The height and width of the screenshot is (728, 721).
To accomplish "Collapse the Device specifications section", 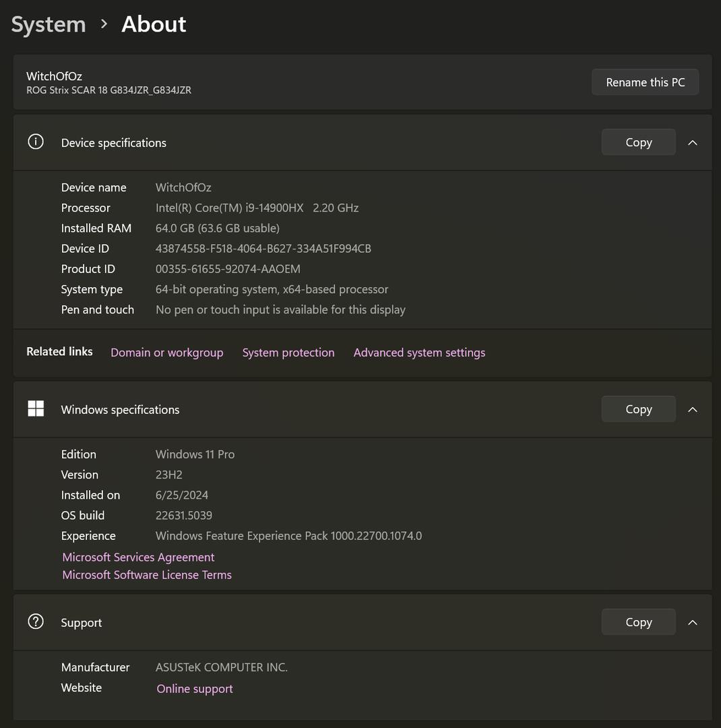I will 692,142.
